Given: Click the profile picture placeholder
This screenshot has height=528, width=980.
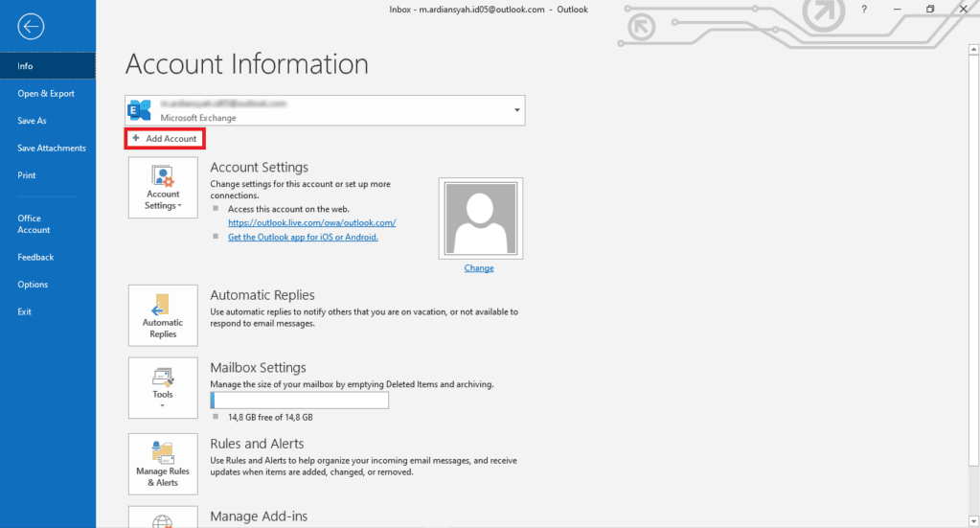Looking at the screenshot, I should point(480,218).
